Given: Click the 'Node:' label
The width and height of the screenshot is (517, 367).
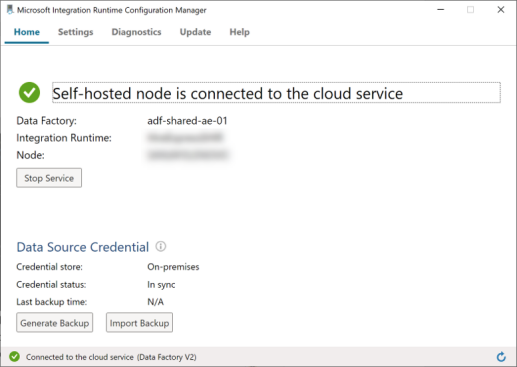Looking at the screenshot, I should [x=30, y=155].
